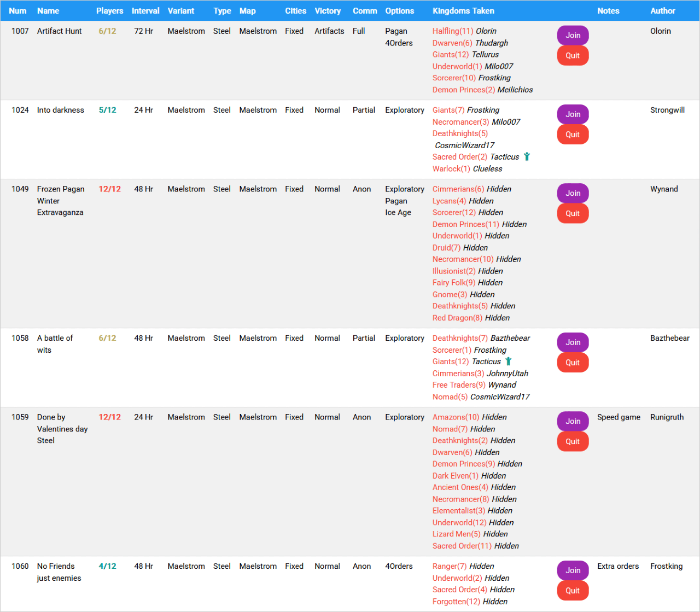The image size is (700, 612).
Task: Join game 1024 Into darkness
Action: [573, 114]
